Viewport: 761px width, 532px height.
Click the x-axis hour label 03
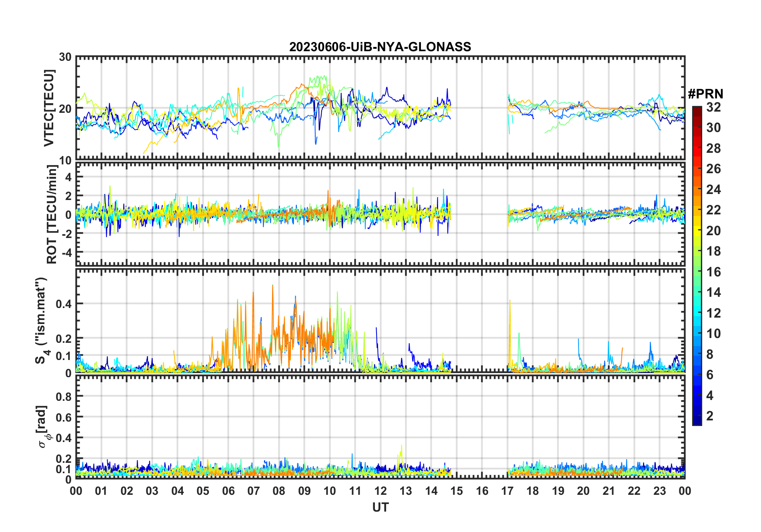tap(152, 491)
